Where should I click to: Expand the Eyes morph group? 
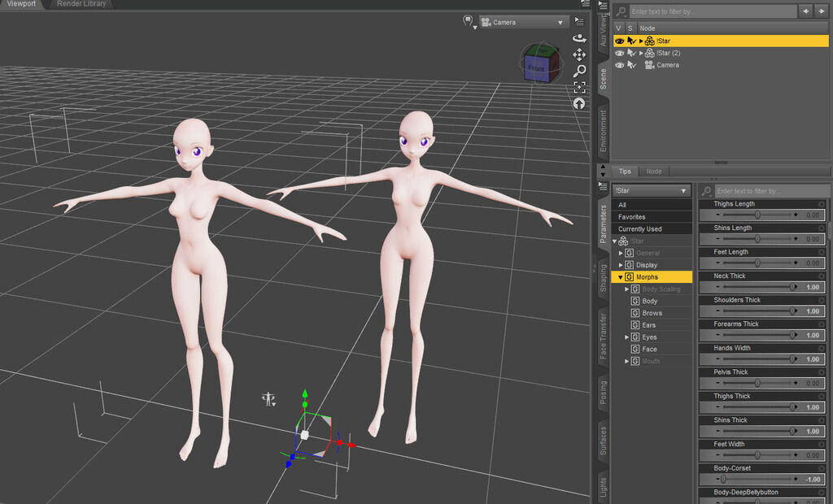[x=626, y=337]
